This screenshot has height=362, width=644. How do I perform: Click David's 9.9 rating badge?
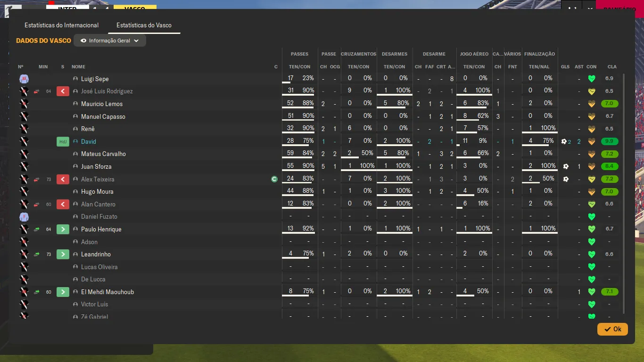coord(610,141)
